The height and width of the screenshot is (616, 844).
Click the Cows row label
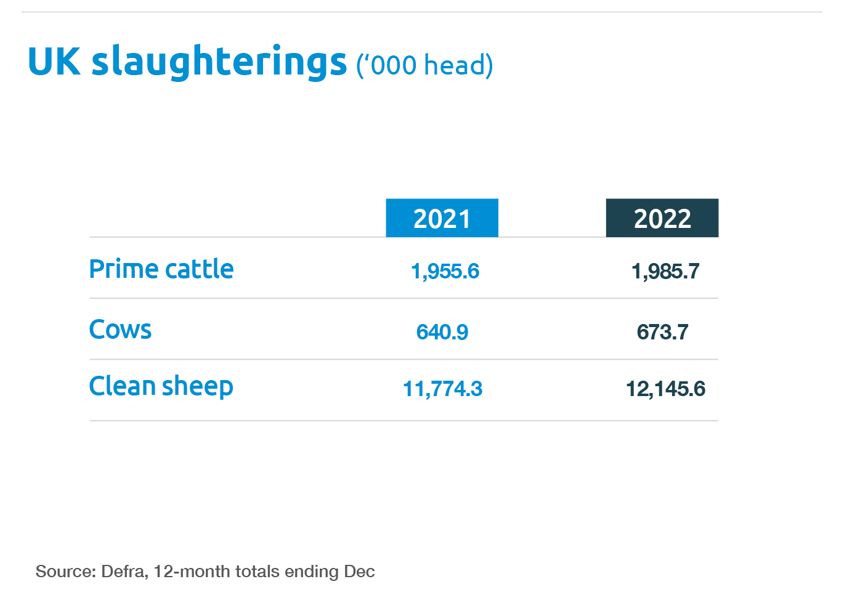tap(120, 330)
